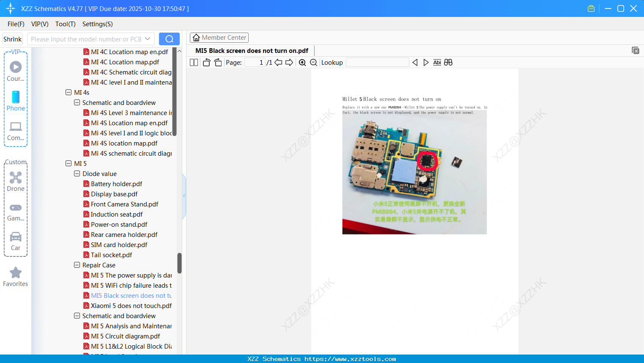
Task: Collapse the Diode value folder
Action: 77,173
